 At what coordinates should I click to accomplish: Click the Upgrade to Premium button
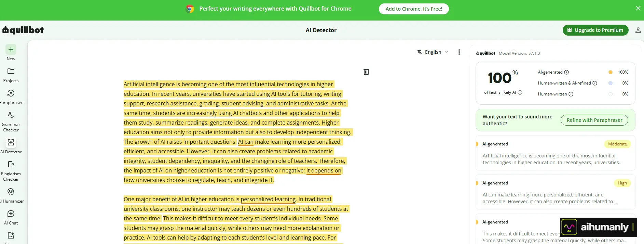point(595,30)
